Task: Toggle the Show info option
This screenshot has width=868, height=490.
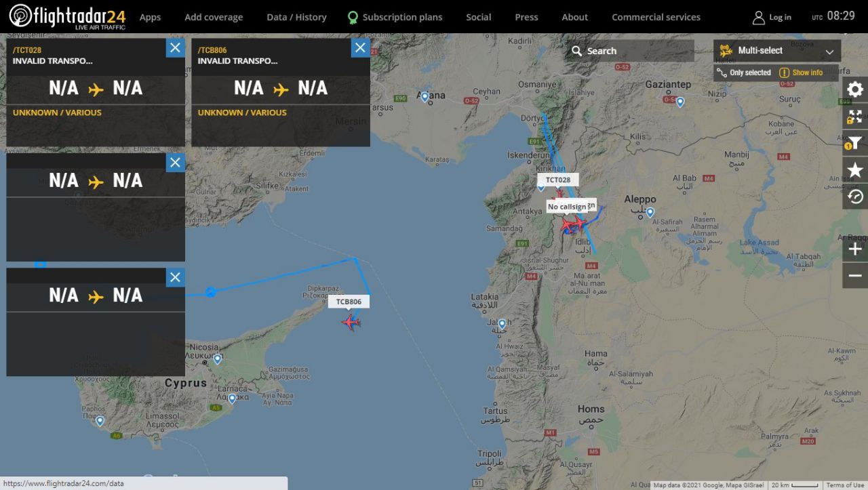Action: [x=801, y=73]
